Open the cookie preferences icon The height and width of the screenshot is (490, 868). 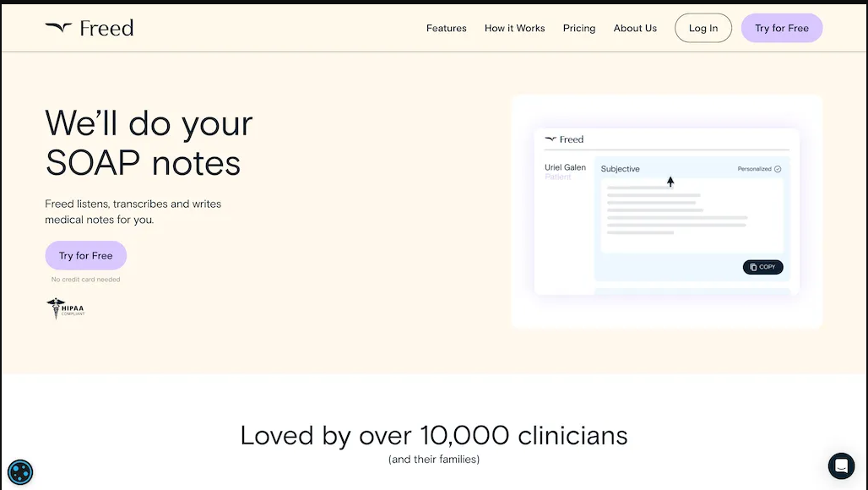(20, 471)
